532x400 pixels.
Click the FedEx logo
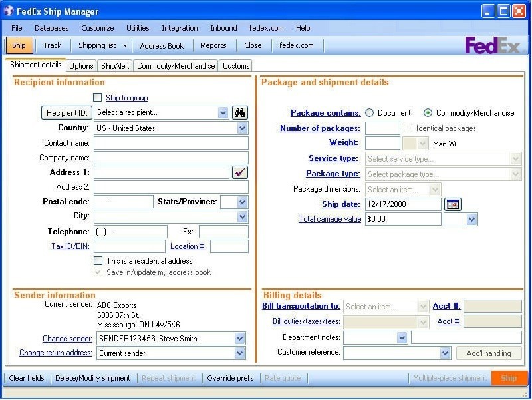pos(493,45)
